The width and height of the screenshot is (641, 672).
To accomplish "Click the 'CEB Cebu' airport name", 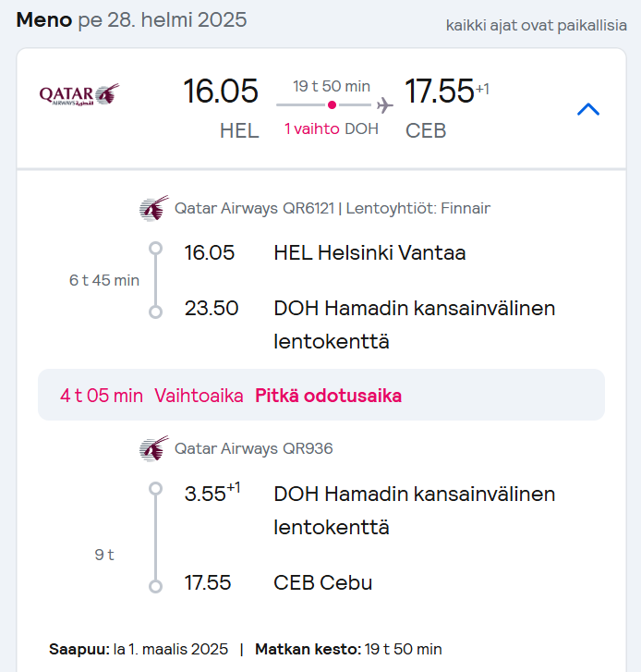I will (323, 583).
